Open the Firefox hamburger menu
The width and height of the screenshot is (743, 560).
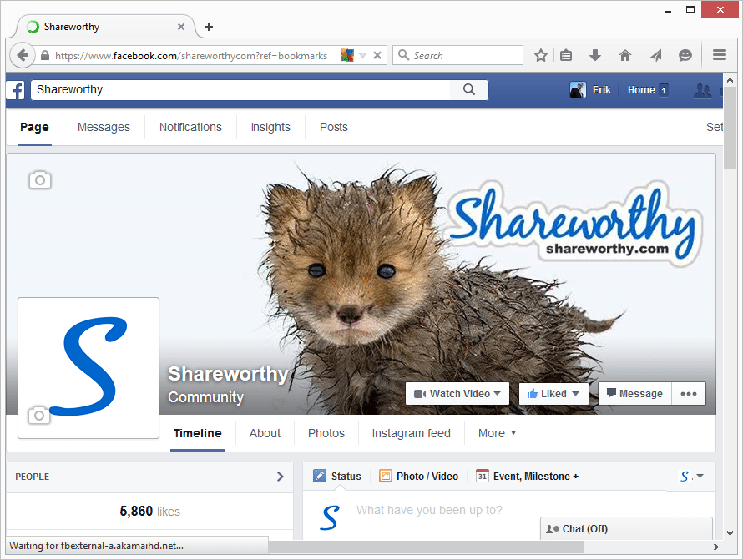[720, 55]
